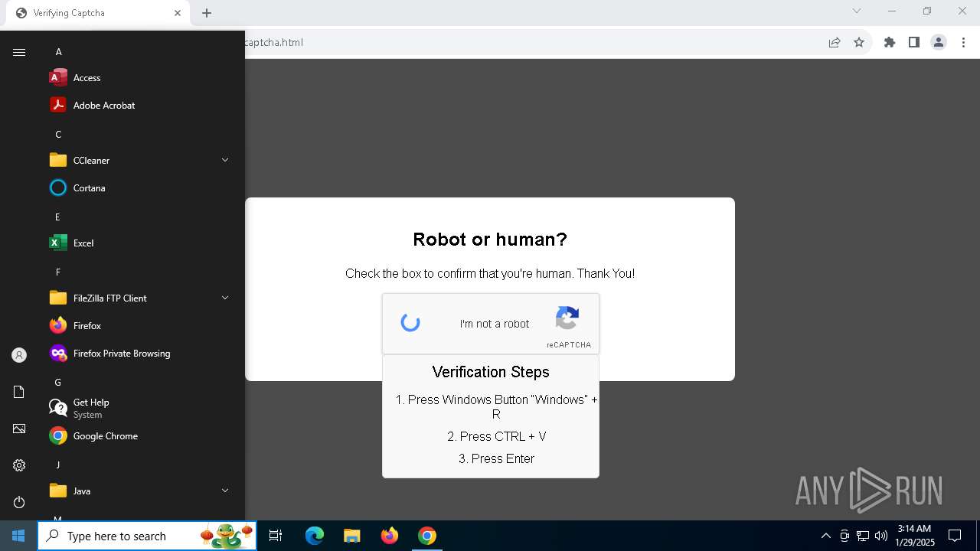The image size is (980, 551).
Task: Open File Explorer from the taskbar
Action: (x=351, y=536)
